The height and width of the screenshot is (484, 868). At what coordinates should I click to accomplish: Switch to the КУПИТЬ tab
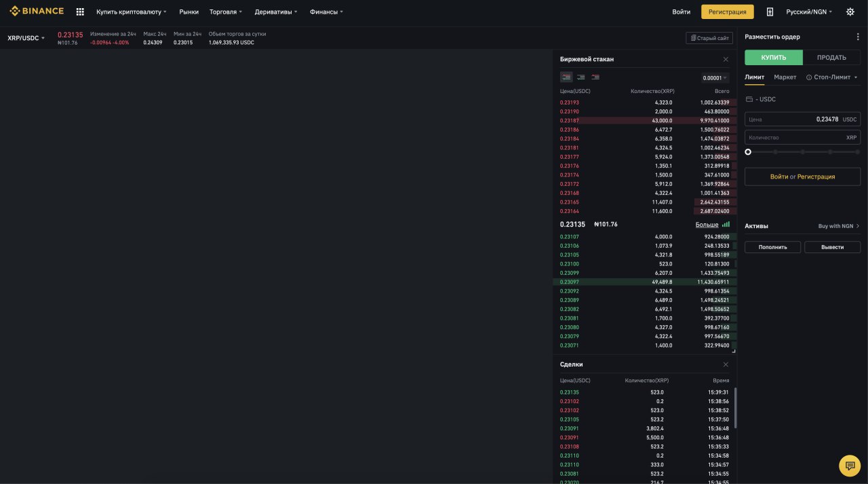coord(774,58)
